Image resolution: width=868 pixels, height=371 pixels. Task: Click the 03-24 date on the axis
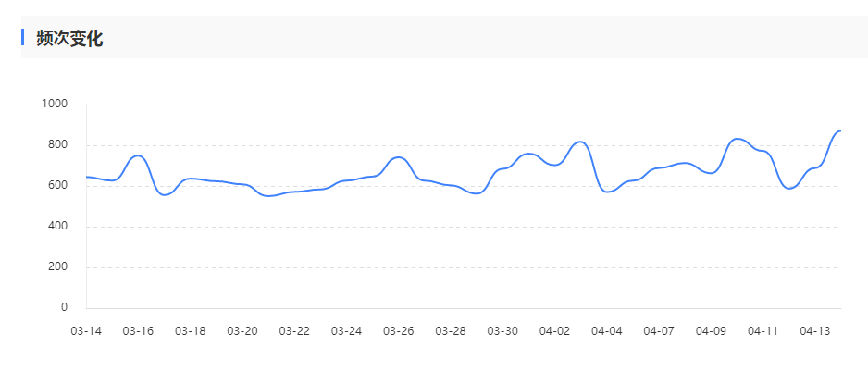[346, 331]
